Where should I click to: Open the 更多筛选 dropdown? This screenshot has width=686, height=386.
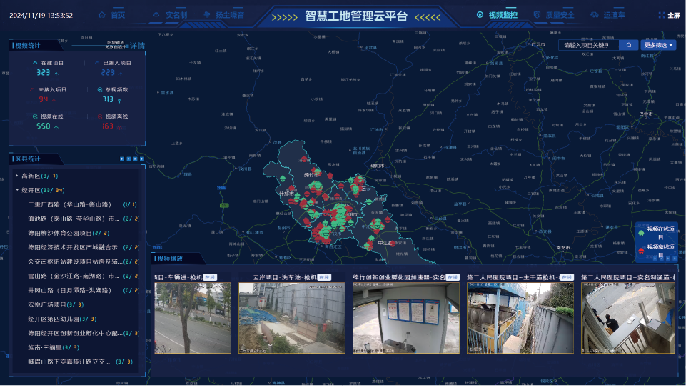[658, 45]
